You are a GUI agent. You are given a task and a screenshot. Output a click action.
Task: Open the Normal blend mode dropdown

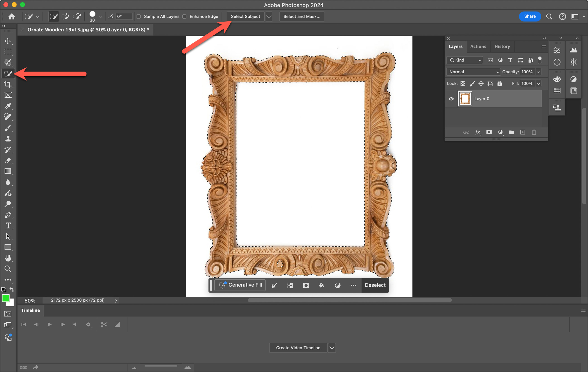[x=474, y=72]
